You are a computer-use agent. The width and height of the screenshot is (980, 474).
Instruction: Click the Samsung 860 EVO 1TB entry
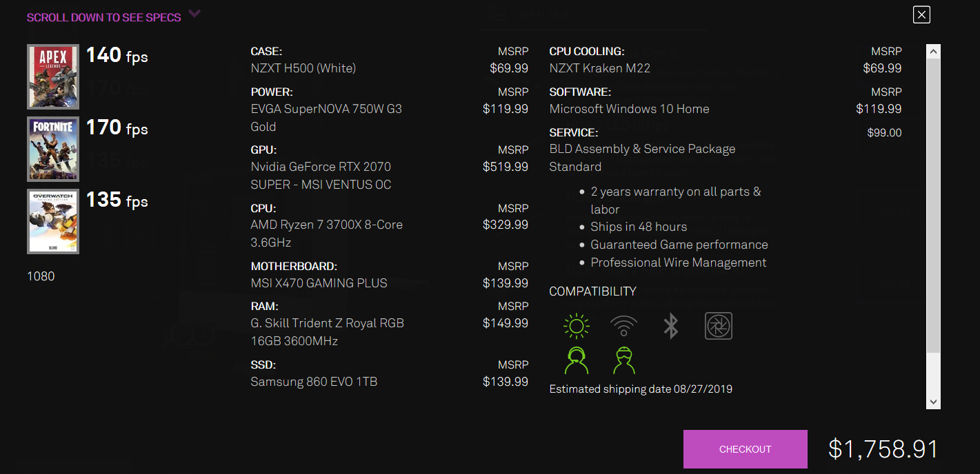(x=314, y=382)
